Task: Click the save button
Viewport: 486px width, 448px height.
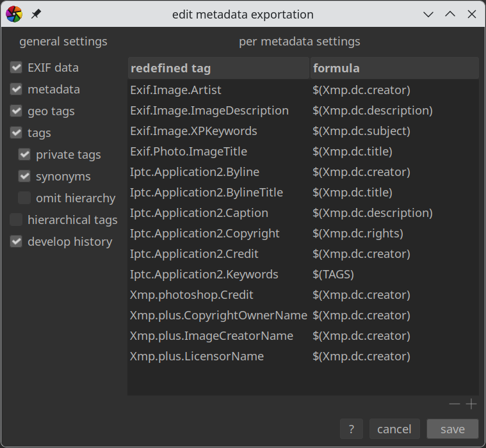Action: point(453,429)
